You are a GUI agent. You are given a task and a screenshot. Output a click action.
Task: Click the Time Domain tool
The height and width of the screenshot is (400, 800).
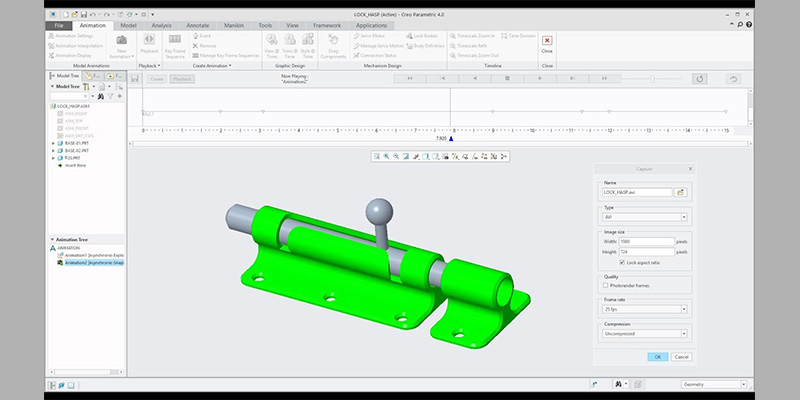518,36
